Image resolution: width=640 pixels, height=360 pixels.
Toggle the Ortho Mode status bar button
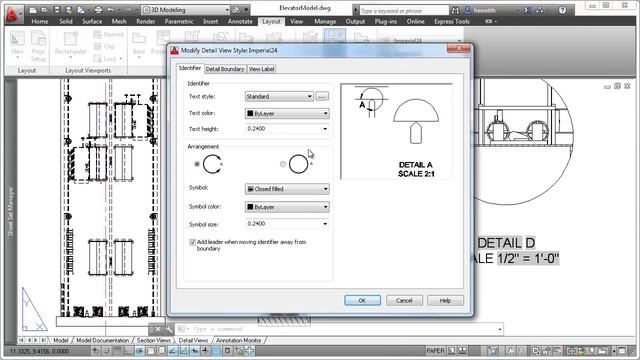pyautogui.click(x=129, y=351)
